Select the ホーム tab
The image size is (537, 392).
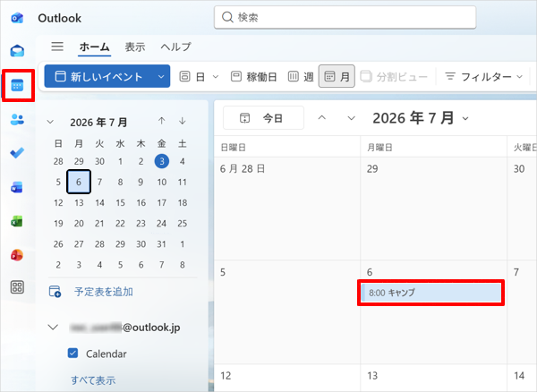coord(94,47)
